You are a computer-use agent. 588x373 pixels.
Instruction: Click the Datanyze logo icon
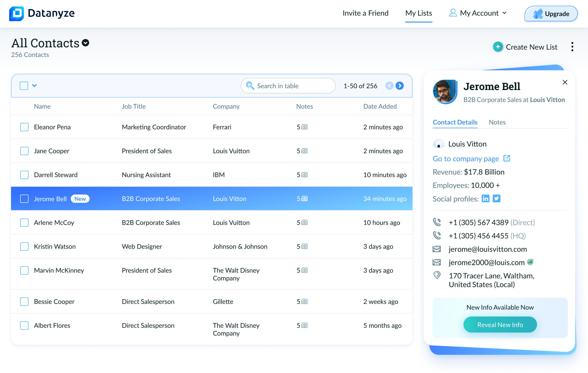point(16,13)
